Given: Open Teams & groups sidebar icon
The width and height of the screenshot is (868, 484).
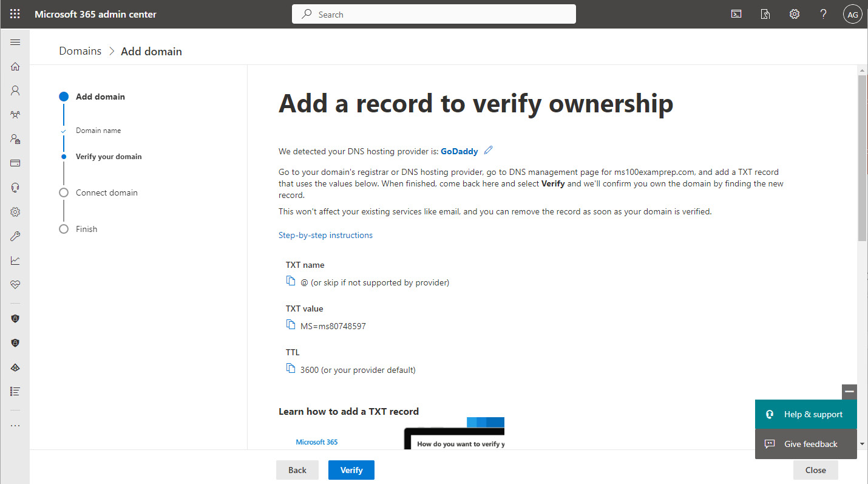Looking at the screenshot, I should tap(15, 115).
